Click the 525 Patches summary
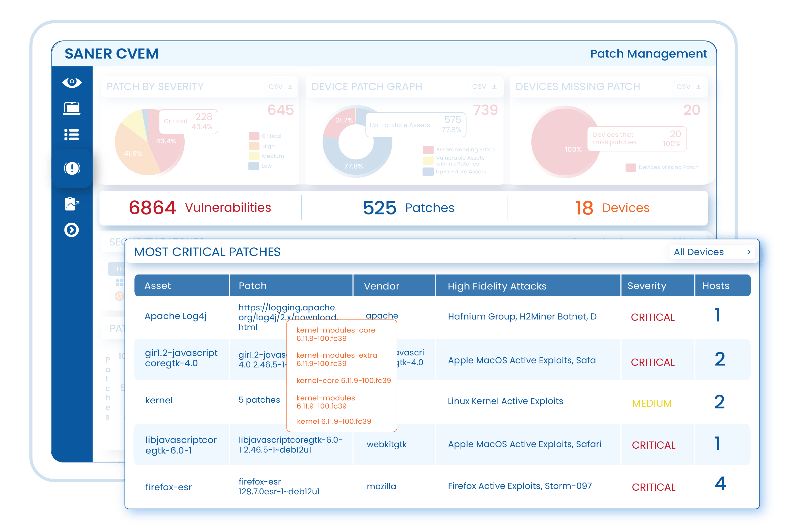The height and width of the screenshot is (532, 790). pos(408,208)
